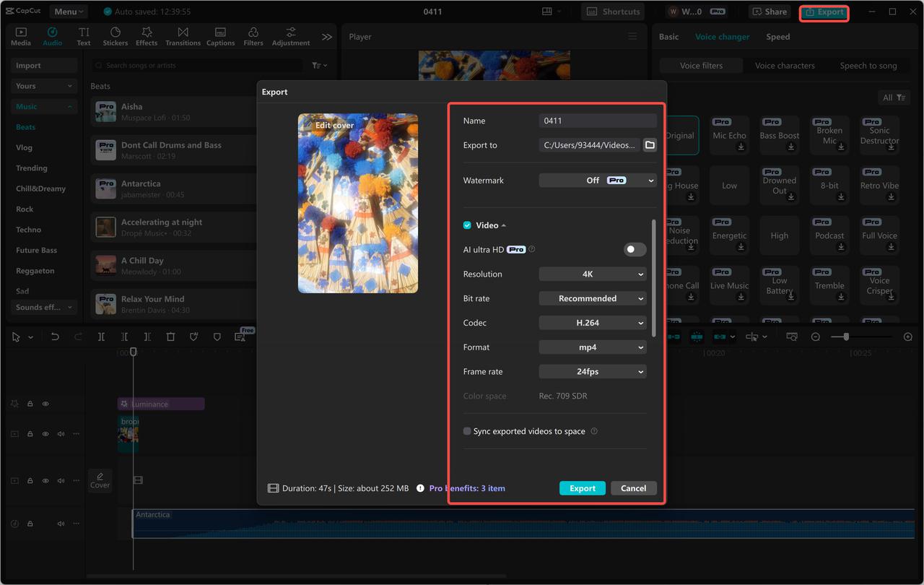Check Sync exported videos to space
The image size is (924, 585).
[x=466, y=431]
